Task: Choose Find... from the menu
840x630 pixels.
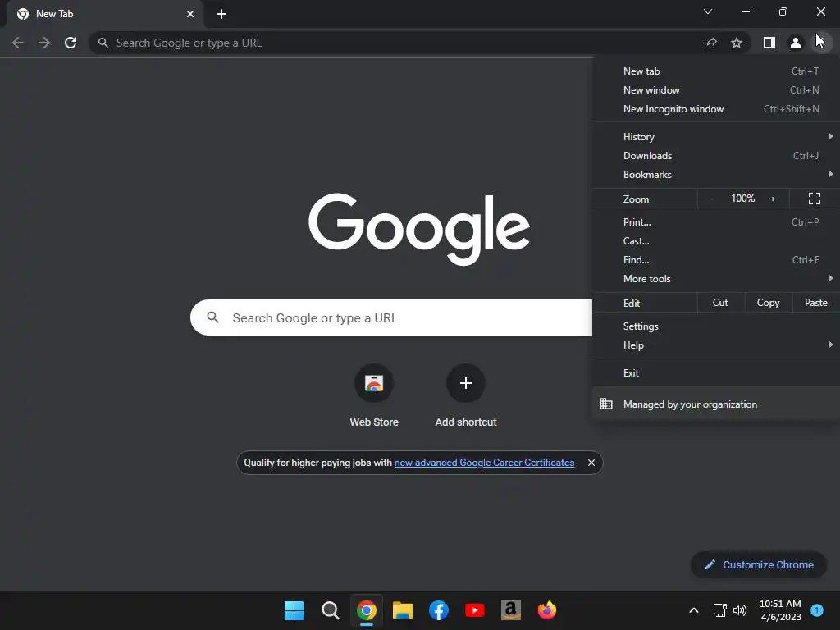Action: coord(716,260)
